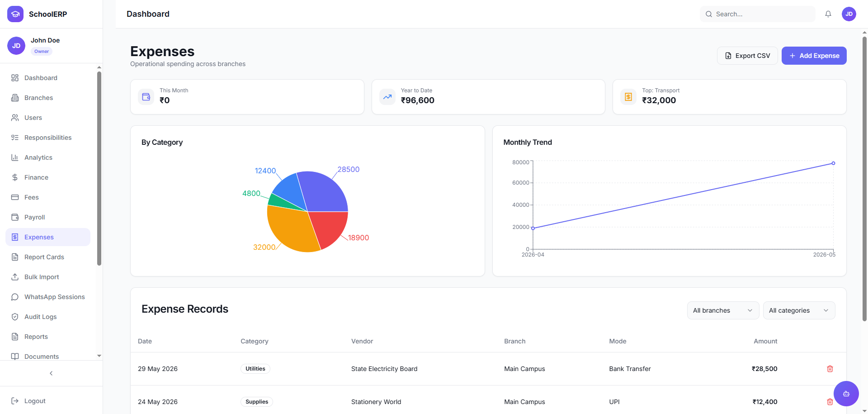Image resolution: width=868 pixels, height=414 pixels.
Task: Click the Date column header
Action: tap(145, 341)
